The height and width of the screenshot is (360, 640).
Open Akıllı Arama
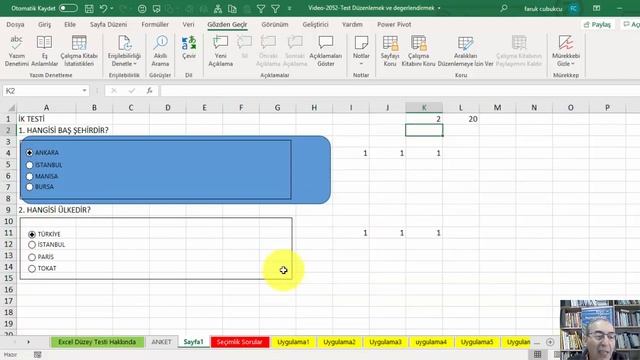pyautogui.click(x=160, y=51)
